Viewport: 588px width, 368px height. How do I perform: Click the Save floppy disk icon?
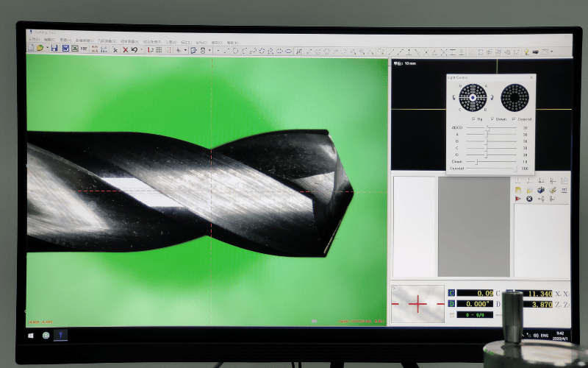[55, 49]
